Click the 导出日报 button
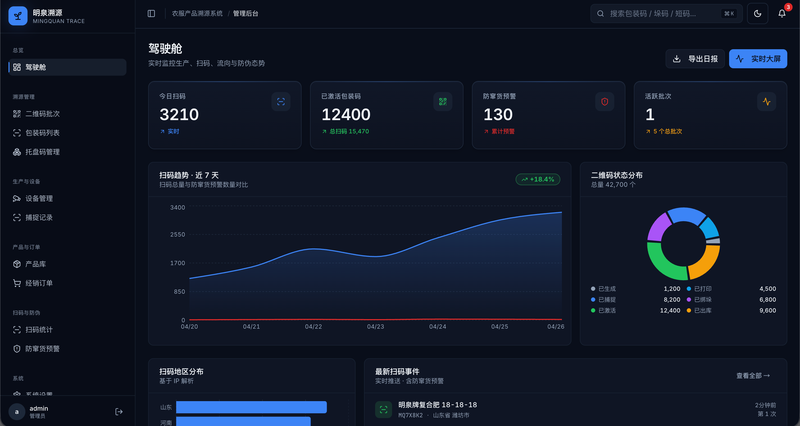800x426 pixels. pyautogui.click(x=695, y=59)
